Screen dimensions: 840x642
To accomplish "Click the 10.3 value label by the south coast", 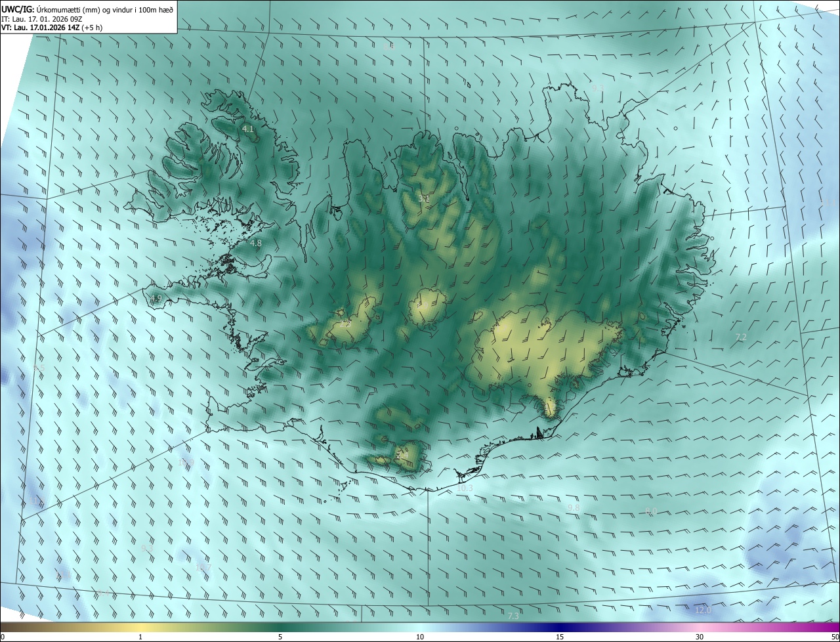I will point(465,488).
